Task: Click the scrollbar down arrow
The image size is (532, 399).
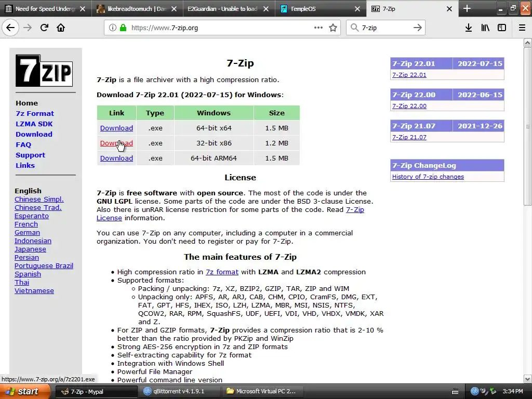Action: [527, 379]
